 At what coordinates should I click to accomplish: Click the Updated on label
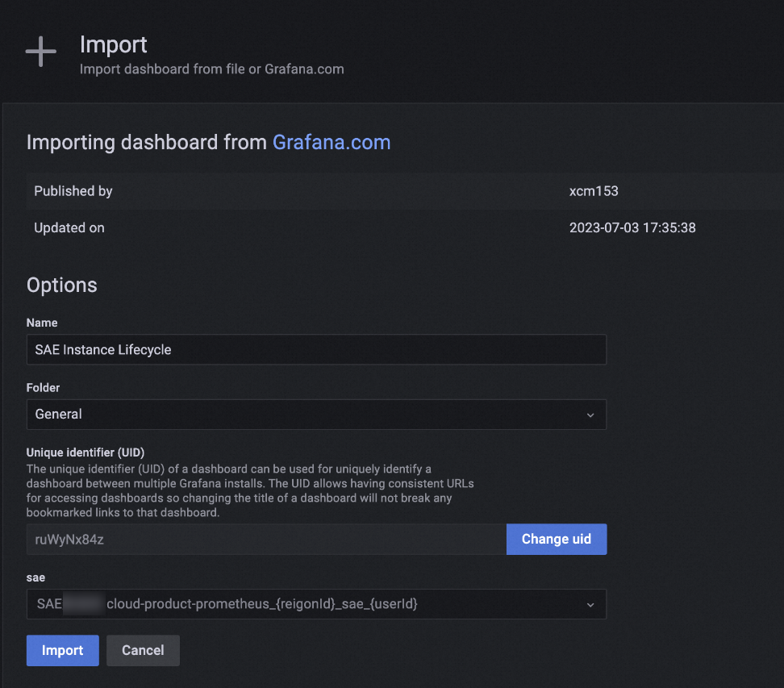pyautogui.click(x=69, y=228)
